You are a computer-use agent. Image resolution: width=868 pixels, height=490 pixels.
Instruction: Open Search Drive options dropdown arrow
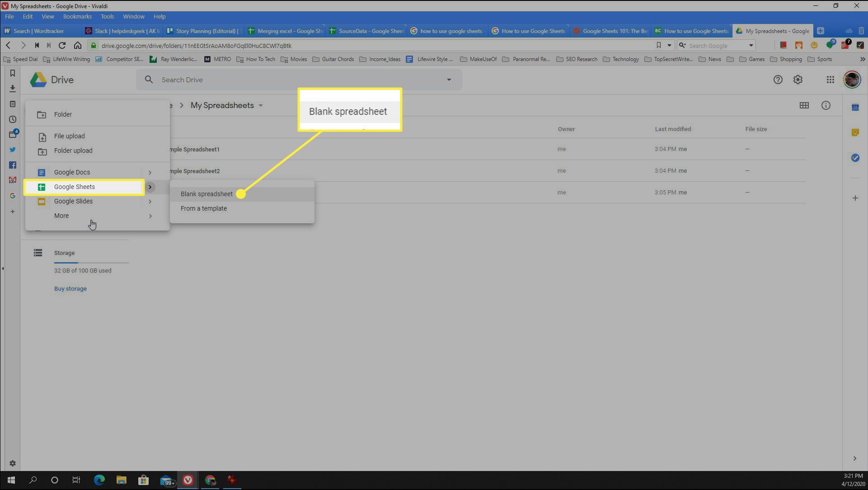point(449,80)
